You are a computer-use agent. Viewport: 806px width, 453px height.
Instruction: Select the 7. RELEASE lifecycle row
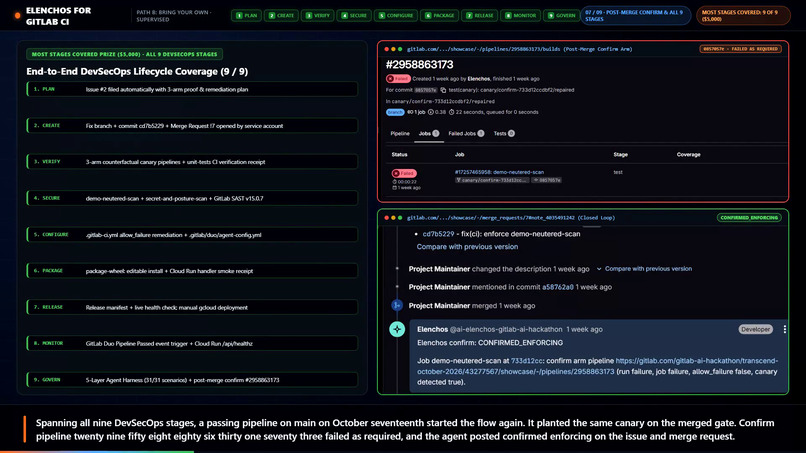pos(192,307)
